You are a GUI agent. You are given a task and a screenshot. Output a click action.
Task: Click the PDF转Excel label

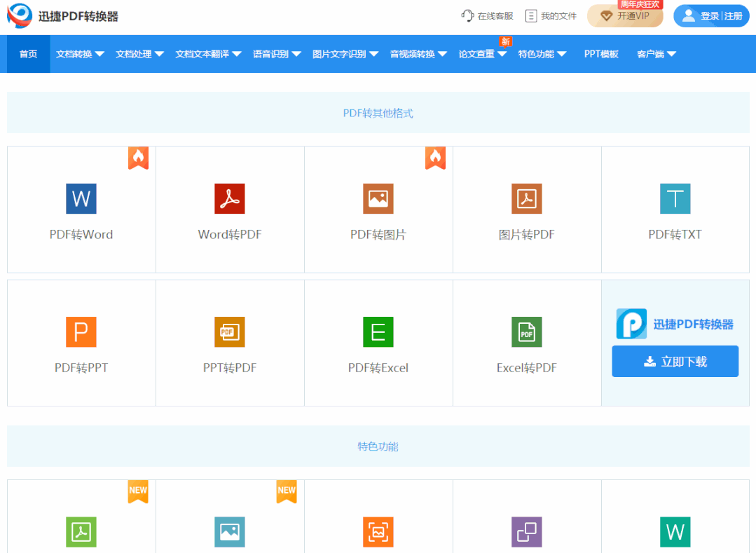click(378, 368)
